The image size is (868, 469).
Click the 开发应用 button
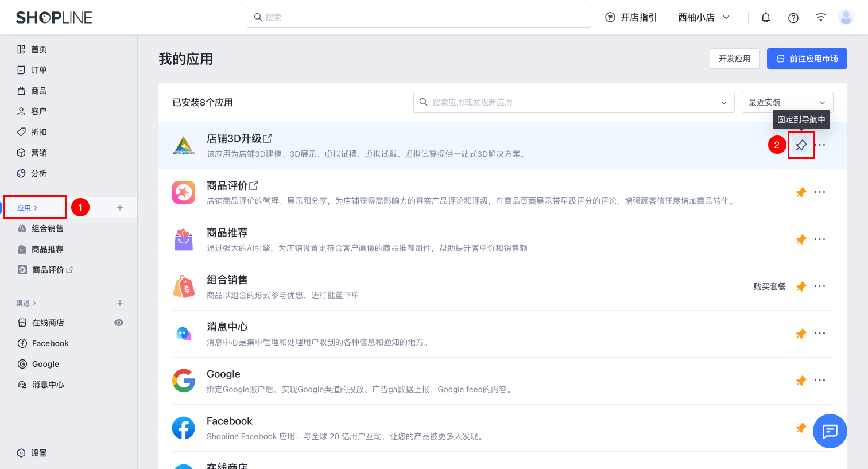(735, 59)
